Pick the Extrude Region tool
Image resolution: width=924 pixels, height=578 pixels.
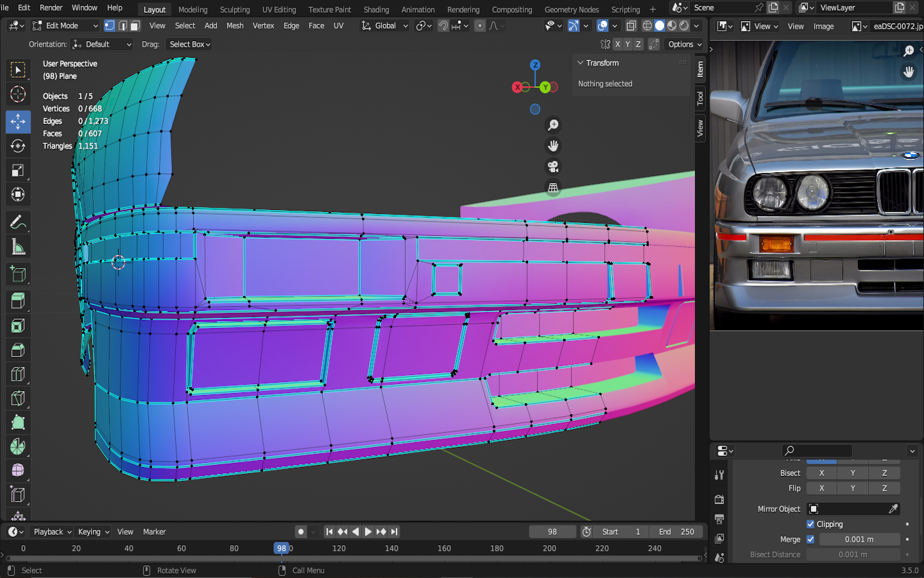[x=18, y=301]
